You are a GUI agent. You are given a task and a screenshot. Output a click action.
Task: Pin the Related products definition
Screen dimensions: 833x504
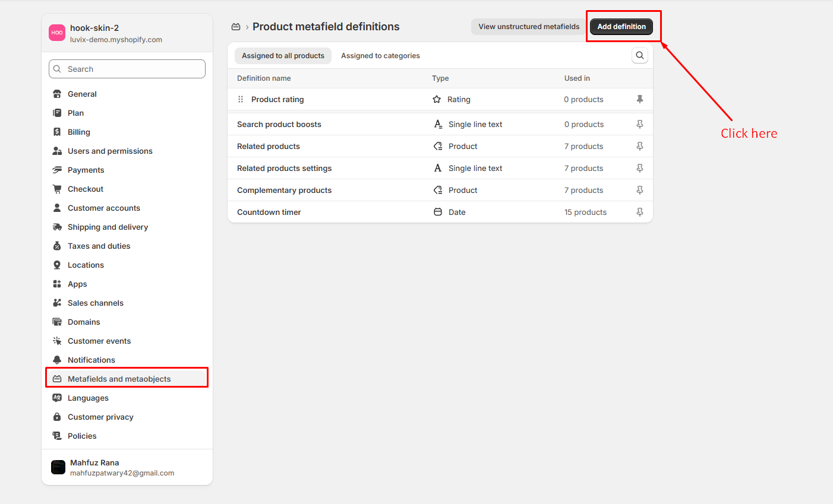click(640, 146)
